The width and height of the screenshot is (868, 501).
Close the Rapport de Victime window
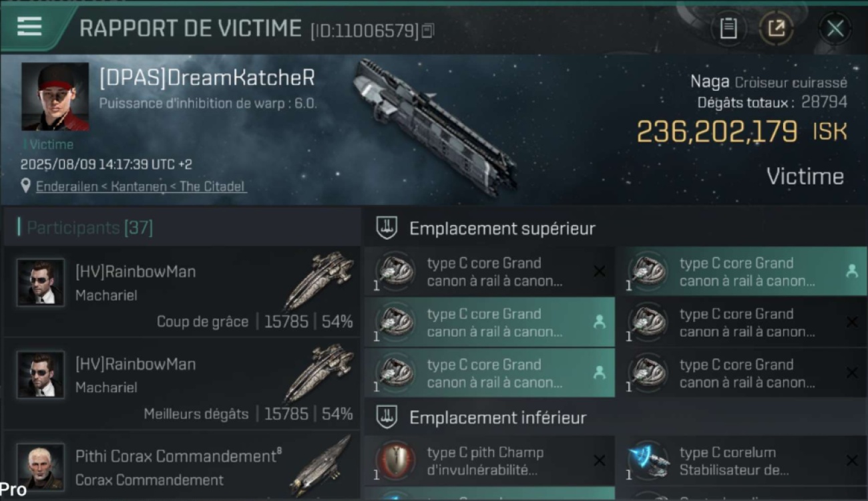tap(835, 29)
